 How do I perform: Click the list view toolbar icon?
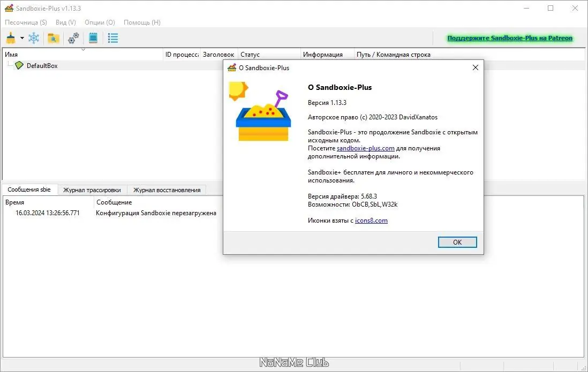pos(113,38)
